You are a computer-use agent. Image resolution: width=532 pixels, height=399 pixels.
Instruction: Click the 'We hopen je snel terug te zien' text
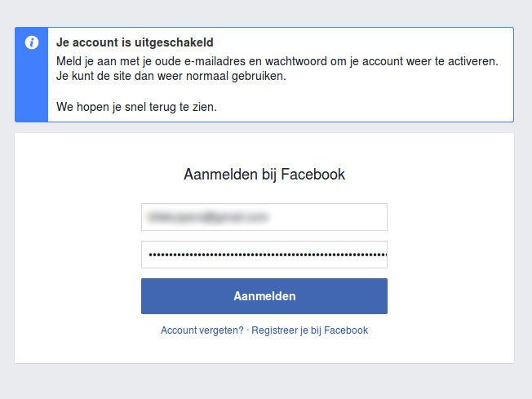136,107
